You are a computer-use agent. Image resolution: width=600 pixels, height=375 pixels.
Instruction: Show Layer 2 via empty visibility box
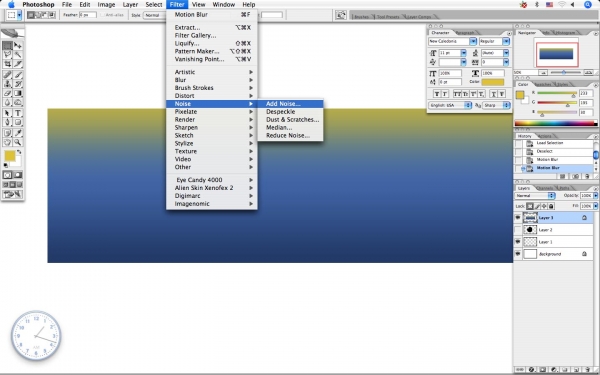(x=518, y=230)
